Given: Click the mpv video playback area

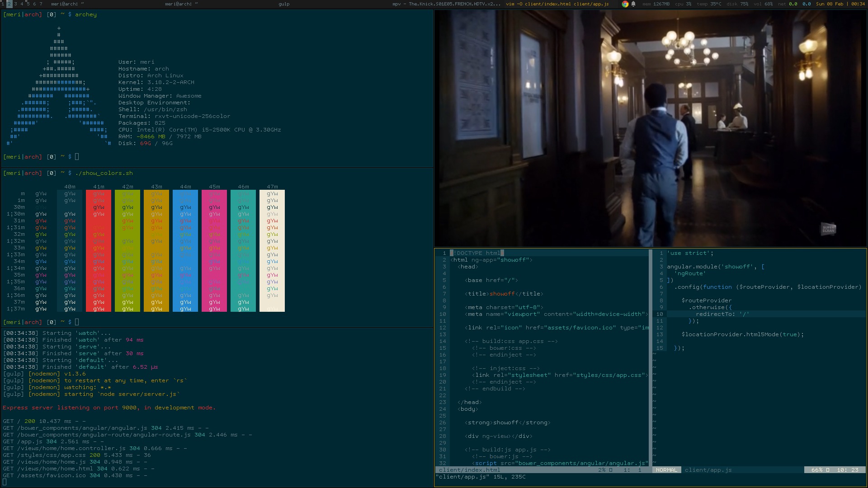Looking at the screenshot, I should tap(650, 128).
